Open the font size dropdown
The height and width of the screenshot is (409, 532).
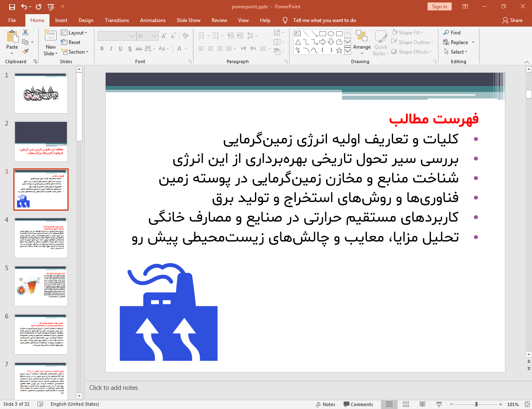tap(155, 36)
